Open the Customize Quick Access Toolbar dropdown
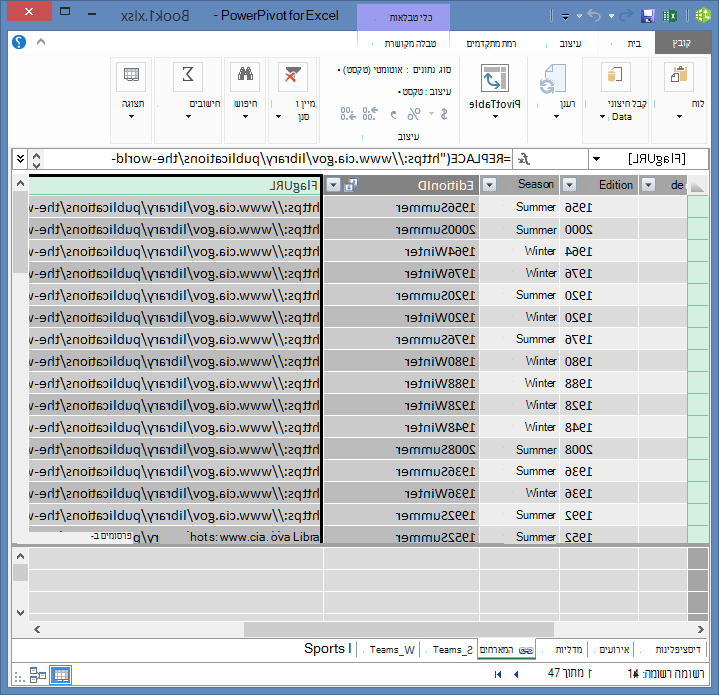 coord(565,17)
